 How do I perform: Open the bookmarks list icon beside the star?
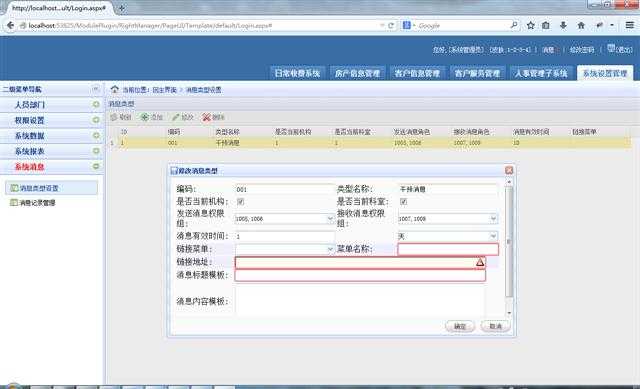coord(546,25)
